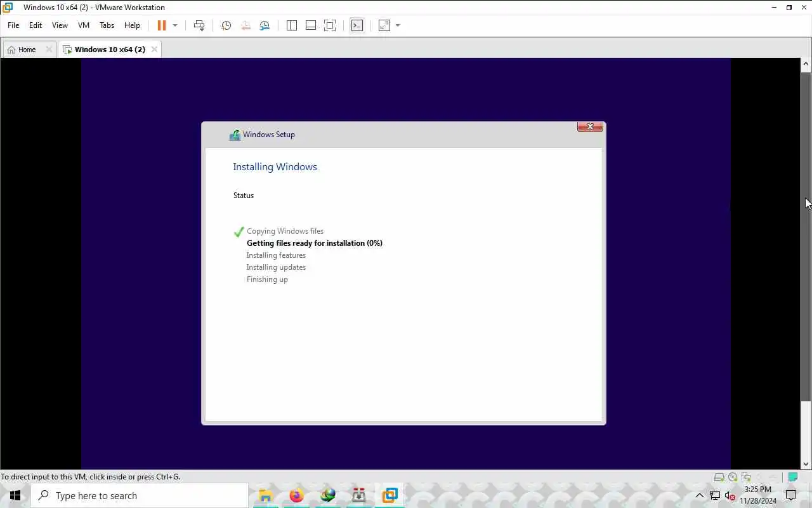Open the Tabs menu
Screen dimensions: 812x508
pyautogui.click(x=107, y=25)
